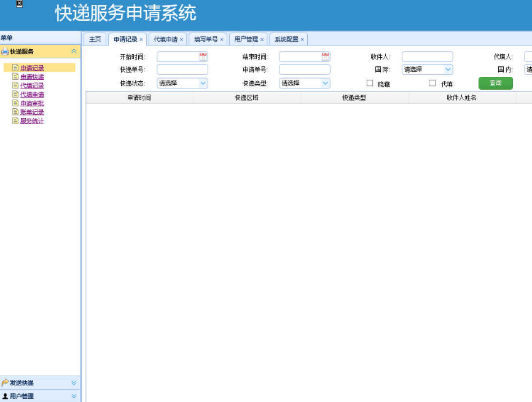Image resolution: width=532 pixels, height=402 pixels.
Task: Switch to the 填写单号 tab
Action: coord(206,39)
